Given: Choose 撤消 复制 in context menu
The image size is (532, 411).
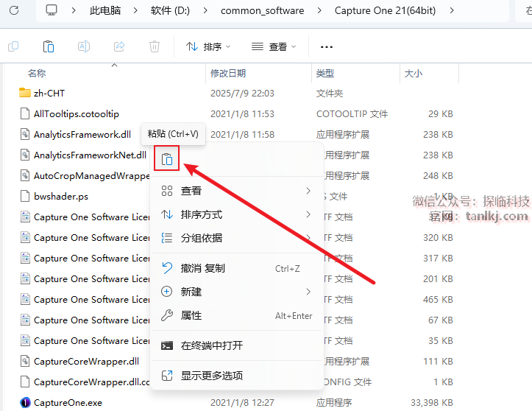Looking at the screenshot, I should pos(236,268).
